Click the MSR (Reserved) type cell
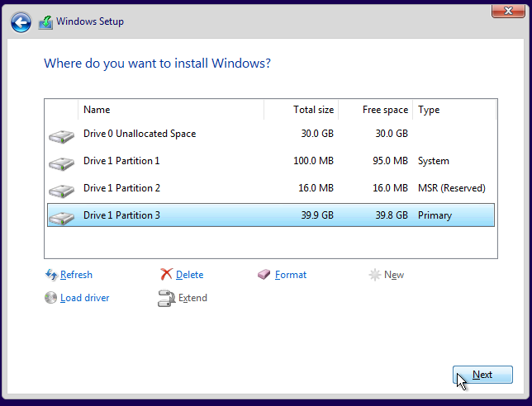The image size is (532, 406). point(452,188)
